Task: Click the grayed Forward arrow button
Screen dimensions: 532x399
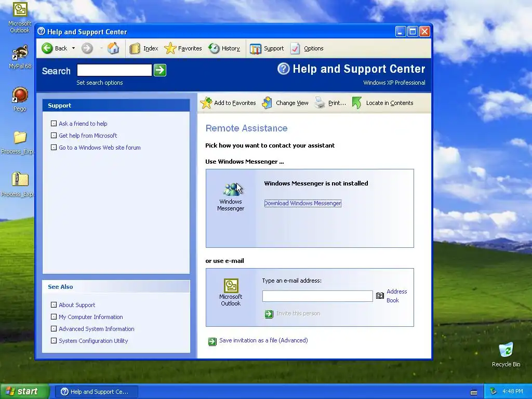Action: [87, 48]
